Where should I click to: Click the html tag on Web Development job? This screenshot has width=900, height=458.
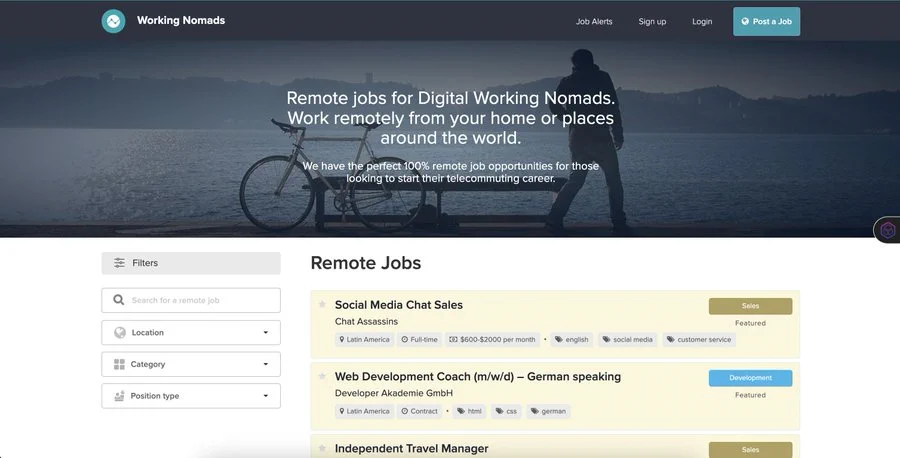(470, 411)
